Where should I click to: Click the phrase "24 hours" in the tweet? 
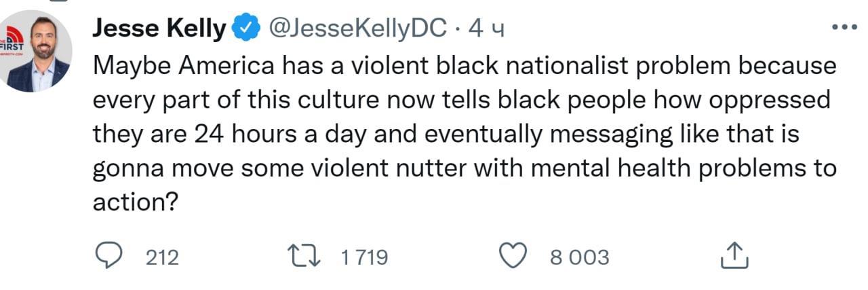click(246, 134)
